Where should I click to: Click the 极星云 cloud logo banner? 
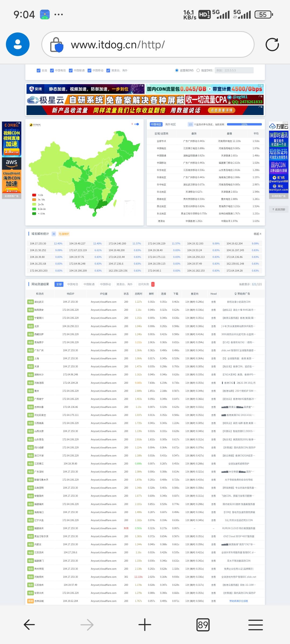tap(46, 100)
